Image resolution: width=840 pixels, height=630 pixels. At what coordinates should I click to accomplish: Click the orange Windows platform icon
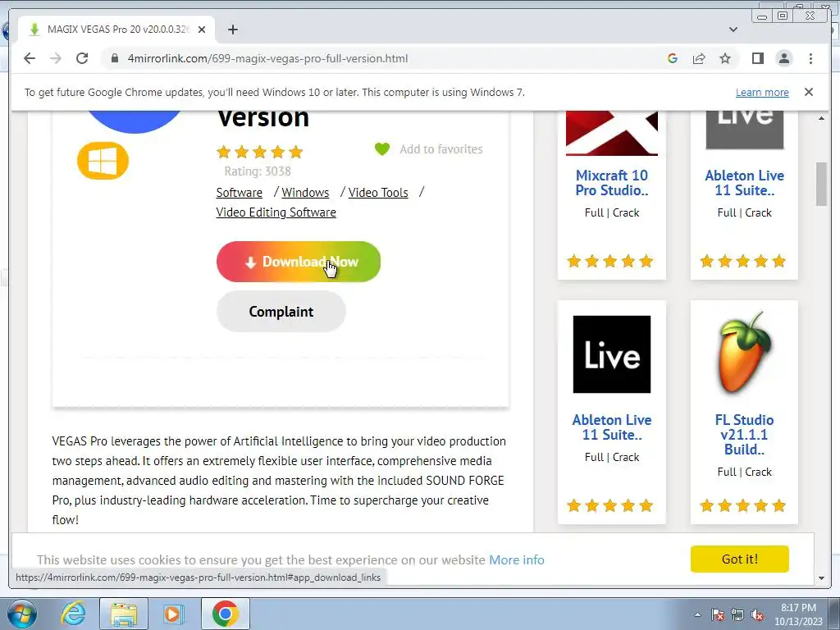[103, 161]
